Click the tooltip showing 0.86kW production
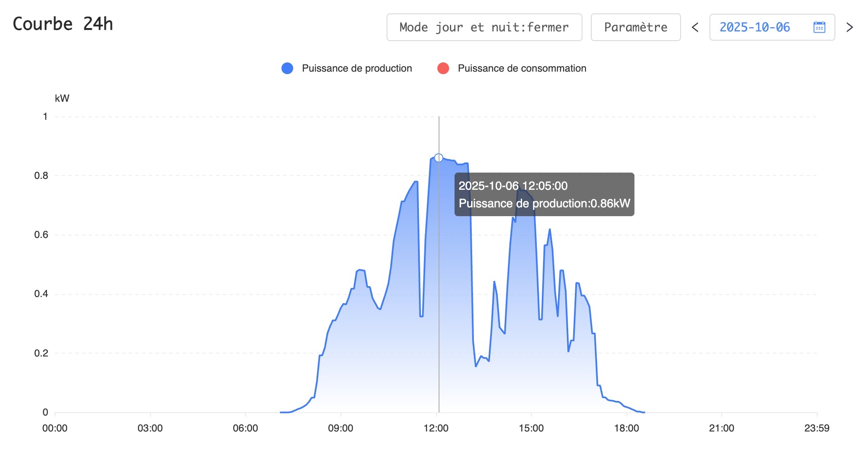The height and width of the screenshot is (465, 868). pyautogui.click(x=544, y=194)
